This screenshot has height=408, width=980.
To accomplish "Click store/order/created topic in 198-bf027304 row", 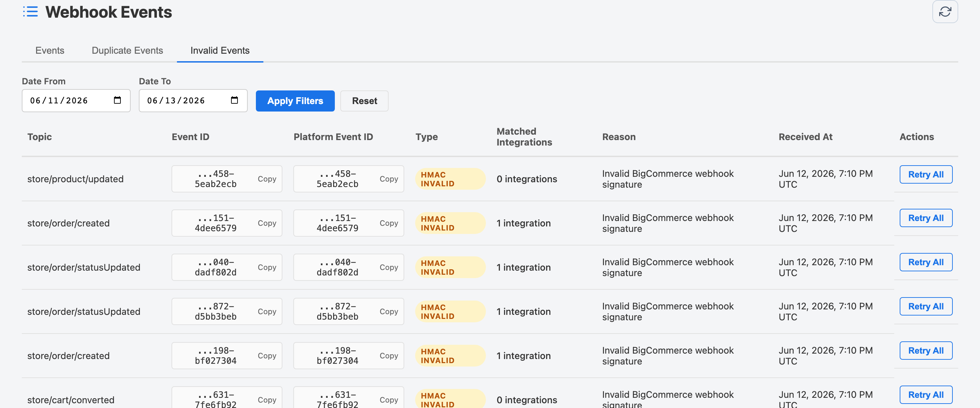I will click(x=68, y=356).
